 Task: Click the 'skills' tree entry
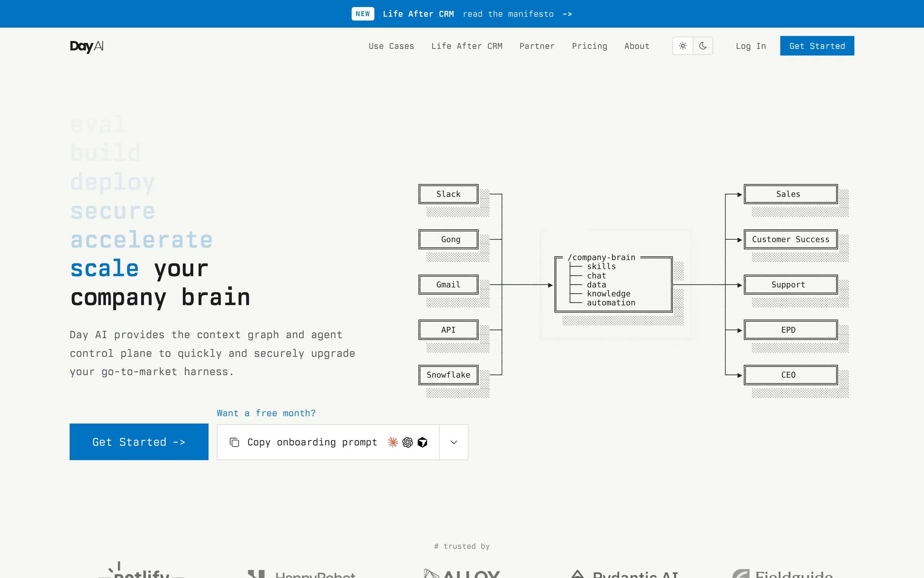point(601,267)
